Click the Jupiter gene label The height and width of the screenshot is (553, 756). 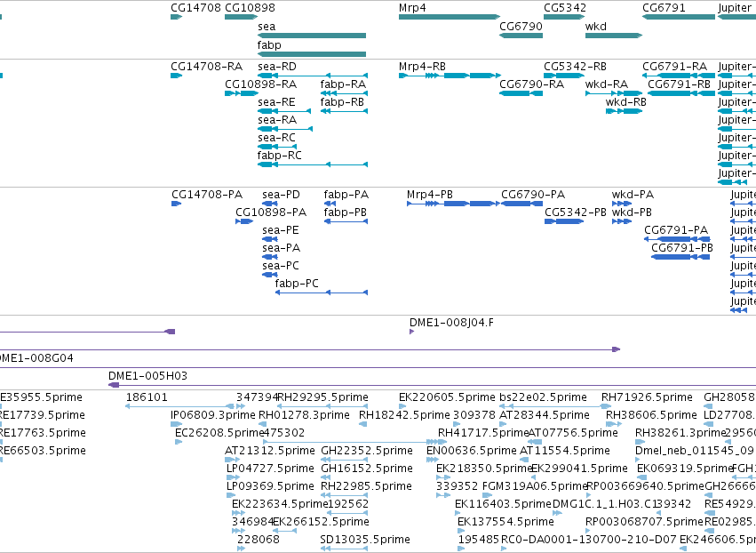point(735,8)
